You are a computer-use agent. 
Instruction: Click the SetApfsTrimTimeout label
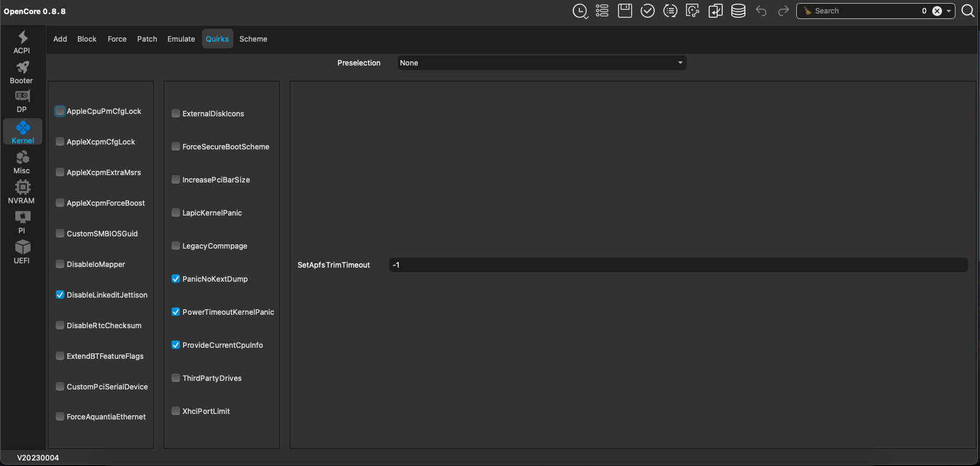point(334,265)
